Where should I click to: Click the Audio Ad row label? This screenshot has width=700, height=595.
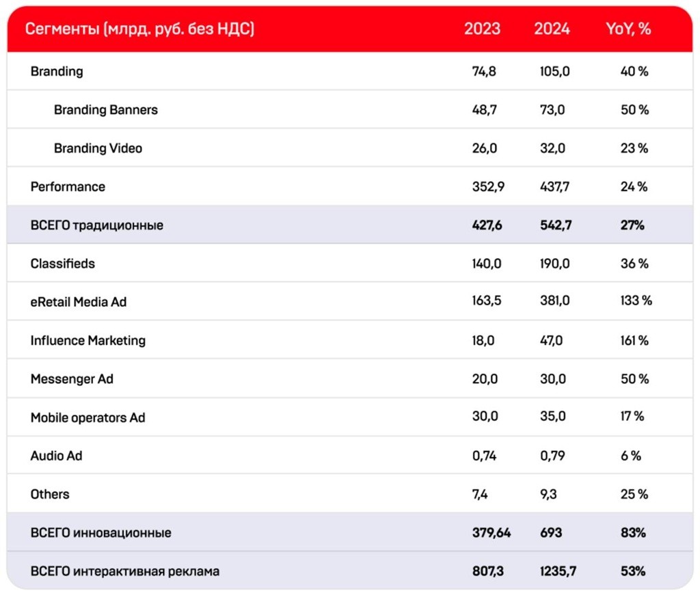[x=56, y=456]
